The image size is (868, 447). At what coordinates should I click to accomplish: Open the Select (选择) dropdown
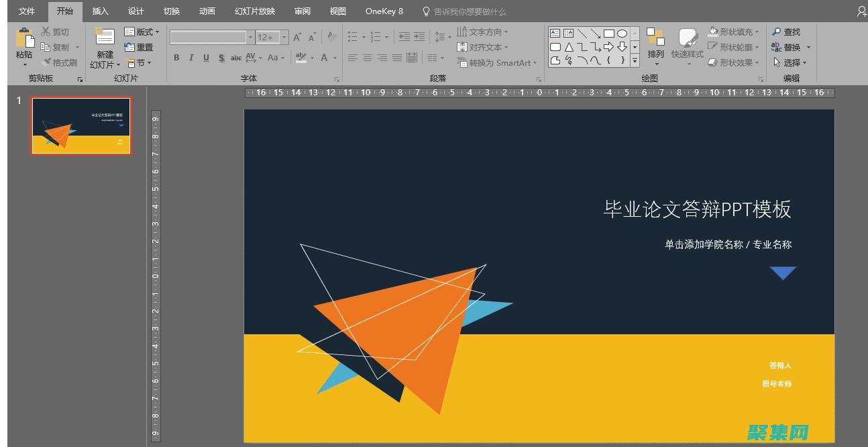[x=790, y=62]
